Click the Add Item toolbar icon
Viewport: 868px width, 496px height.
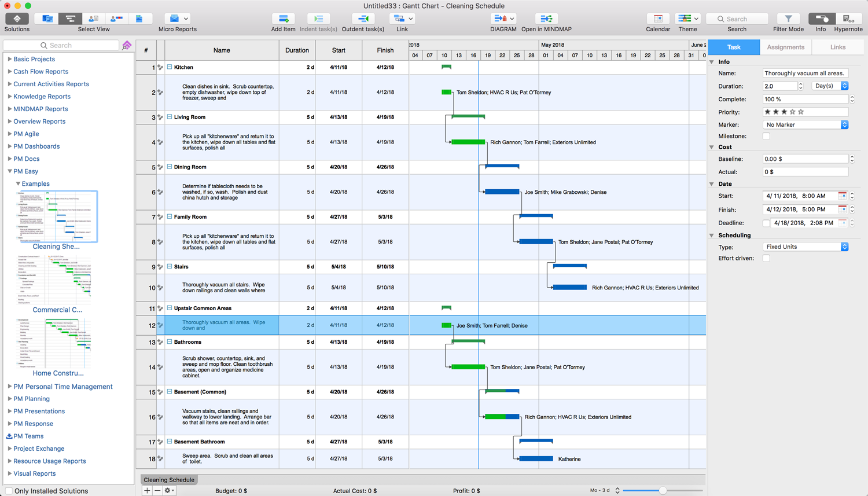point(283,19)
